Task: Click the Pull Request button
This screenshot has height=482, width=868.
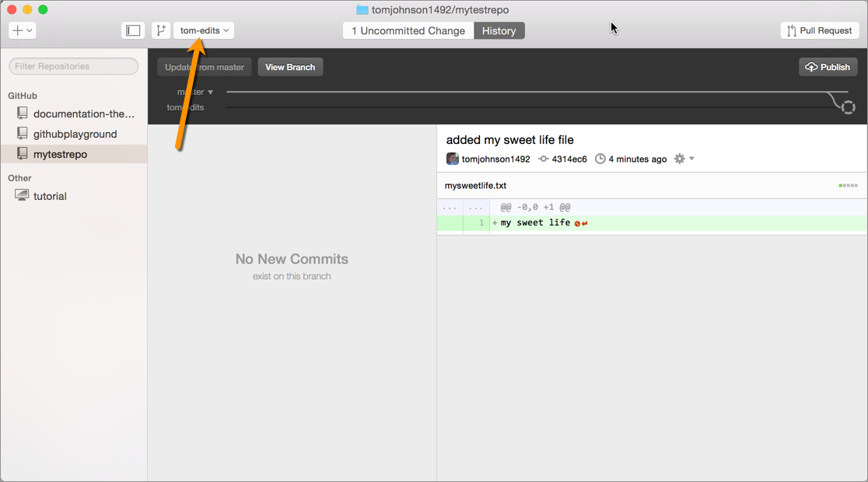Action: coord(819,30)
